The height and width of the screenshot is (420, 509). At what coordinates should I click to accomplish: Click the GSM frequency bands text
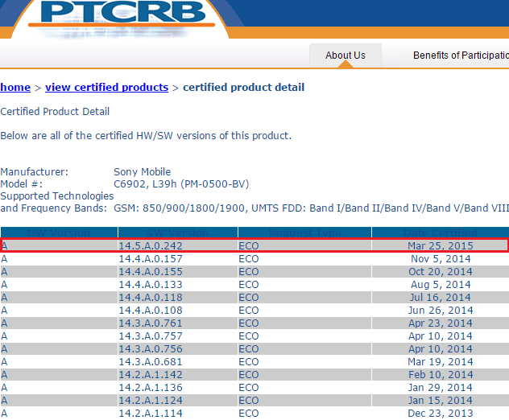(x=312, y=208)
